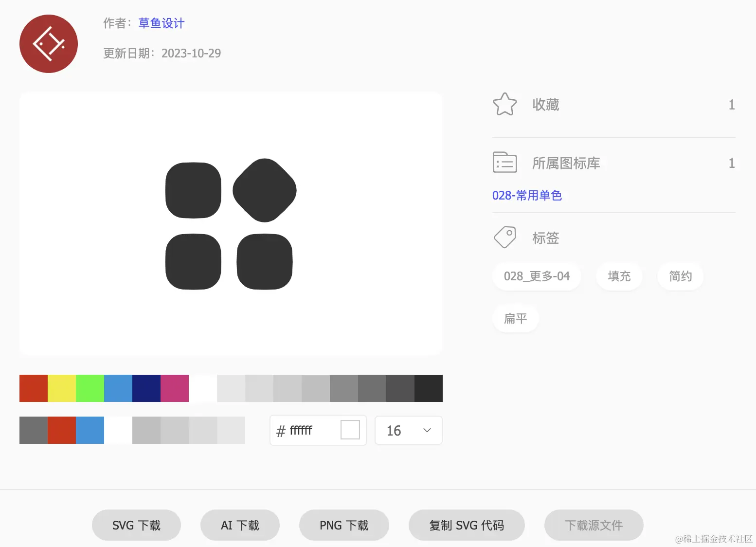
Task: Select the red color swatch
Action: pos(33,388)
